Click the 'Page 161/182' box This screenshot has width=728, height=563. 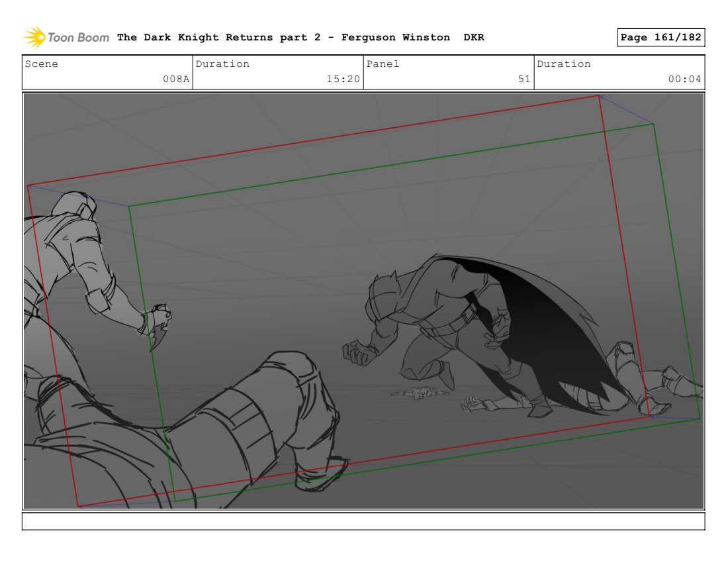click(x=660, y=37)
